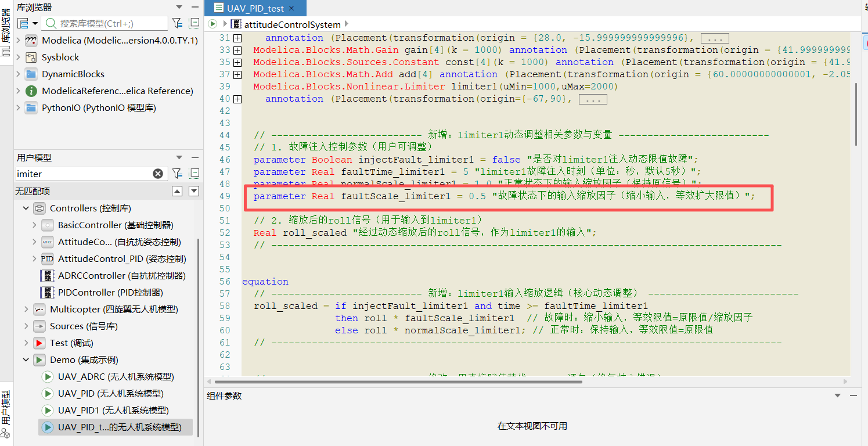Jump to previous search match arrow
The height and width of the screenshot is (446, 868).
point(178,191)
